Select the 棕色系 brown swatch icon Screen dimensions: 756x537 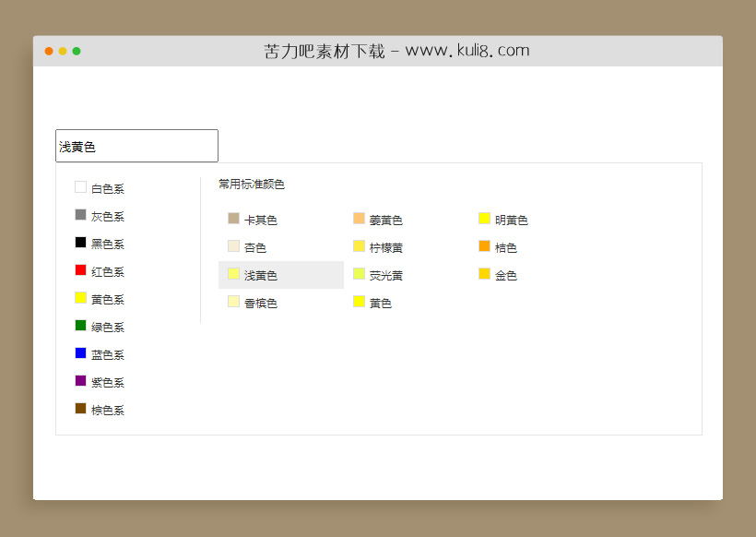click(81, 408)
